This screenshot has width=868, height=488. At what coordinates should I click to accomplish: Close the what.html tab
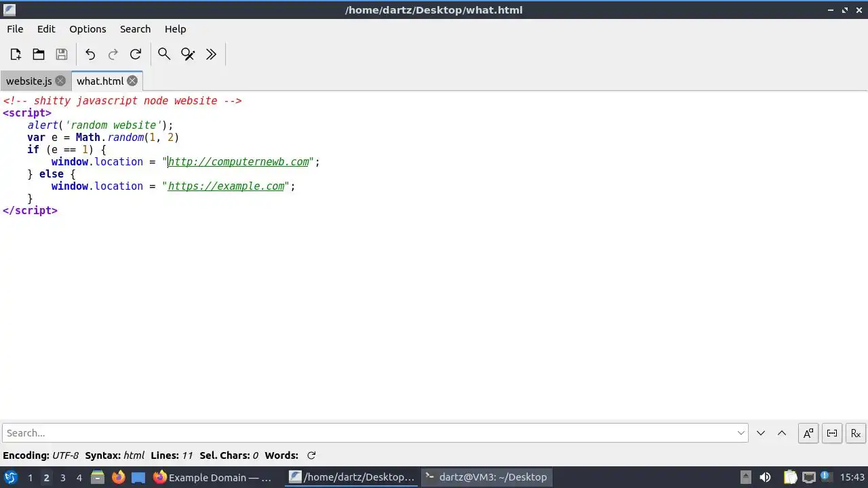(132, 81)
